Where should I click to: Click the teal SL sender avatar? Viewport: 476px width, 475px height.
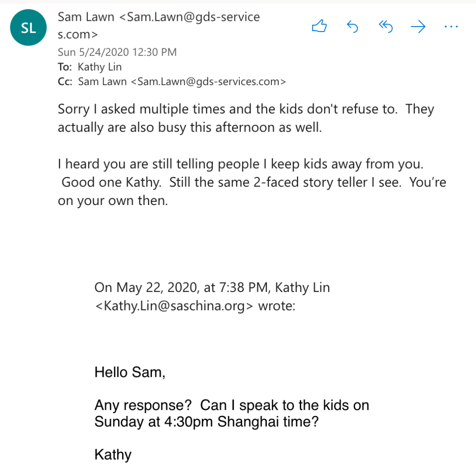click(x=28, y=27)
